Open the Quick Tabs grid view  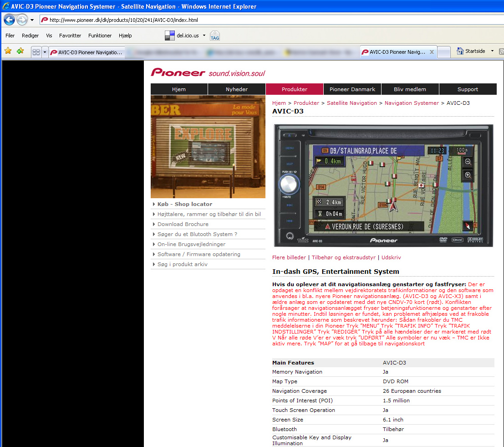pos(36,52)
